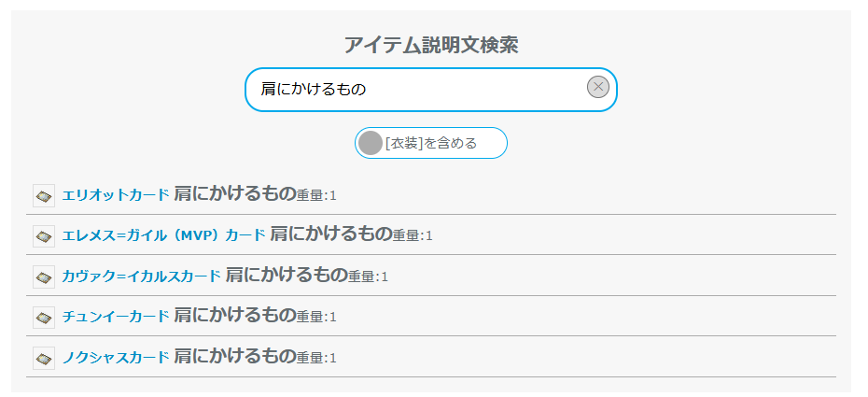This screenshot has width=868, height=397.
Task: Click the card icon beside エレメス=ガイル (MVP) カード
Action: point(44,235)
